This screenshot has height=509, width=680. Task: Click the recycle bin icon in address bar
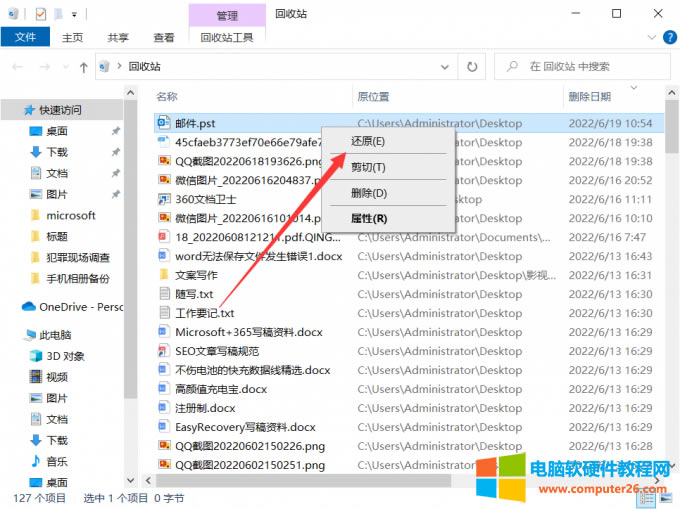pos(104,66)
